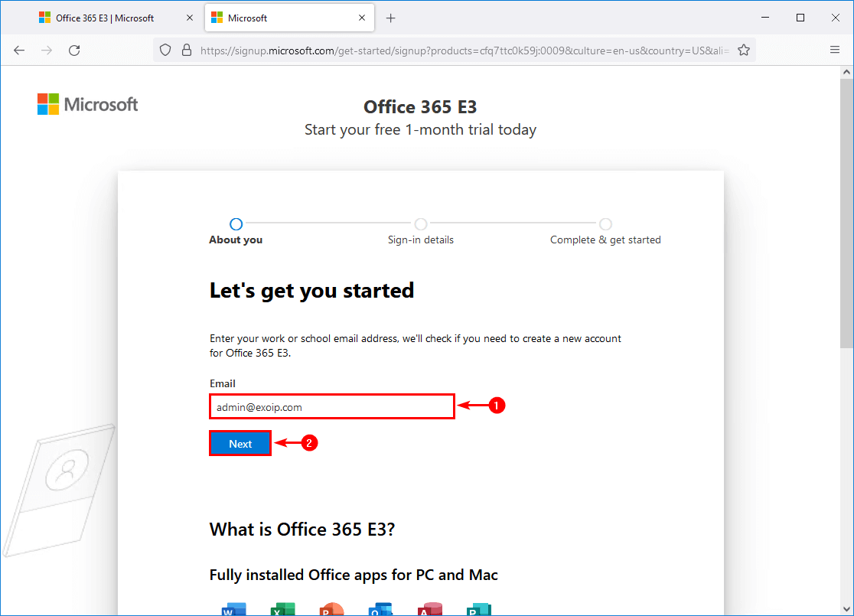Click the browser forward arrow

tap(47, 50)
